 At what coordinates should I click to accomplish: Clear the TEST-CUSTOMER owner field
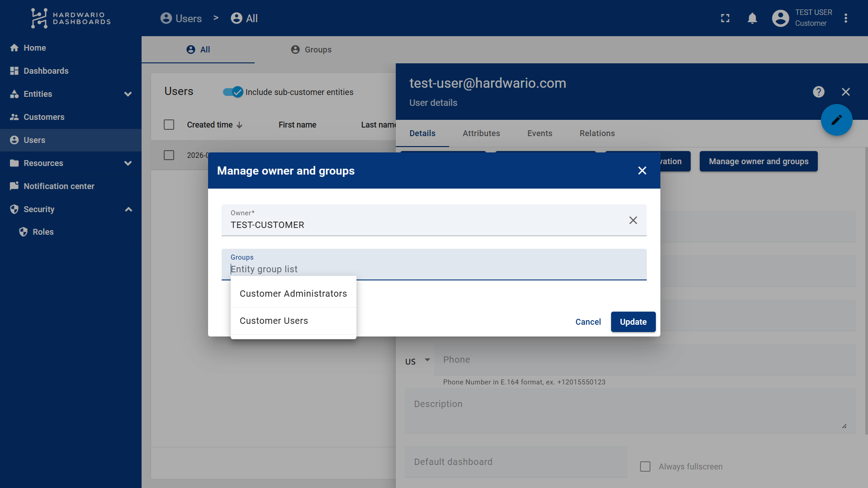coord(633,220)
